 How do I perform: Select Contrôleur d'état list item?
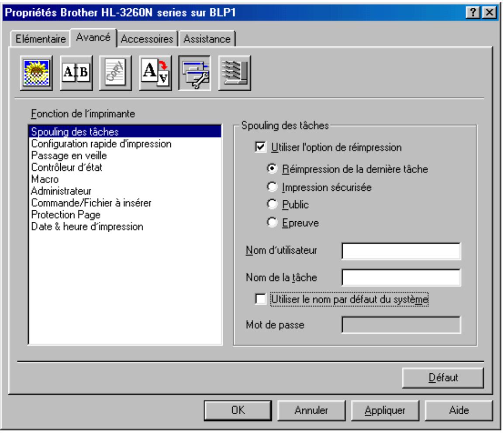[x=125, y=167]
